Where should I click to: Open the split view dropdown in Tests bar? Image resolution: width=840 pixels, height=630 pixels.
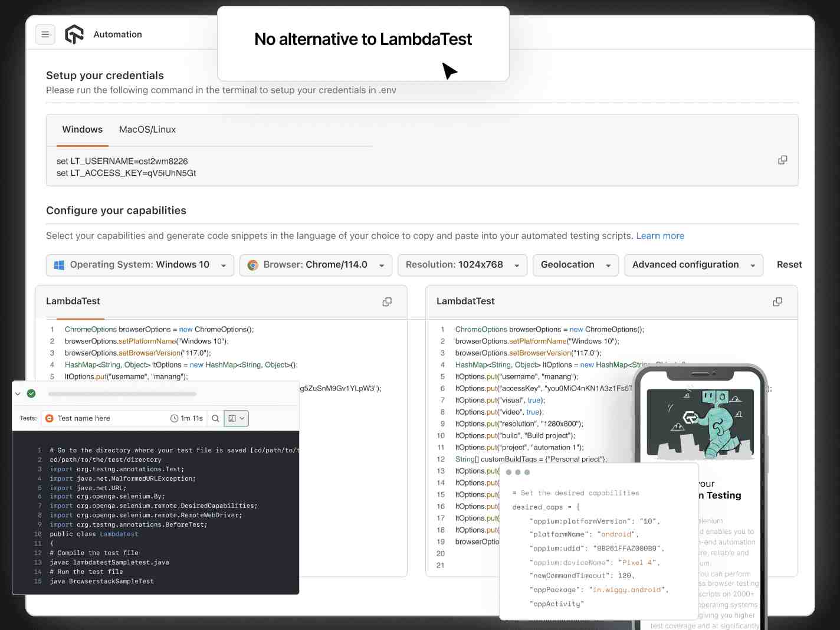pos(236,419)
